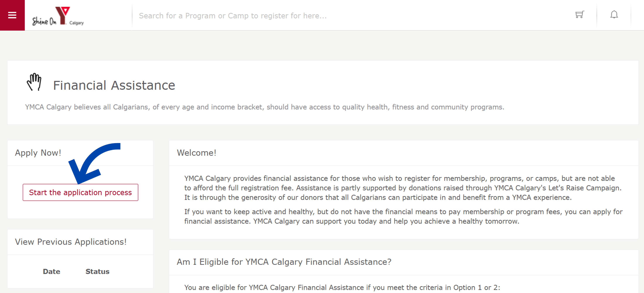View notifications via the bell icon
Image resolution: width=644 pixels, height=293 pixels.
614,15
